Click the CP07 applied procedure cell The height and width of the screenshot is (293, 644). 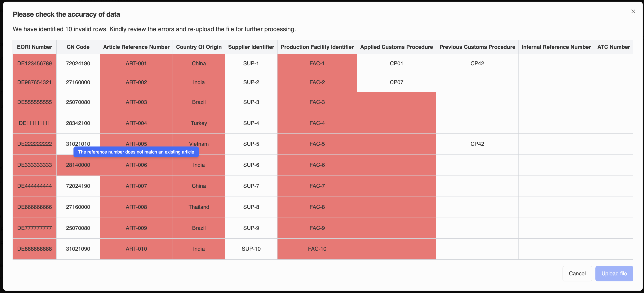tap(396, 82)
